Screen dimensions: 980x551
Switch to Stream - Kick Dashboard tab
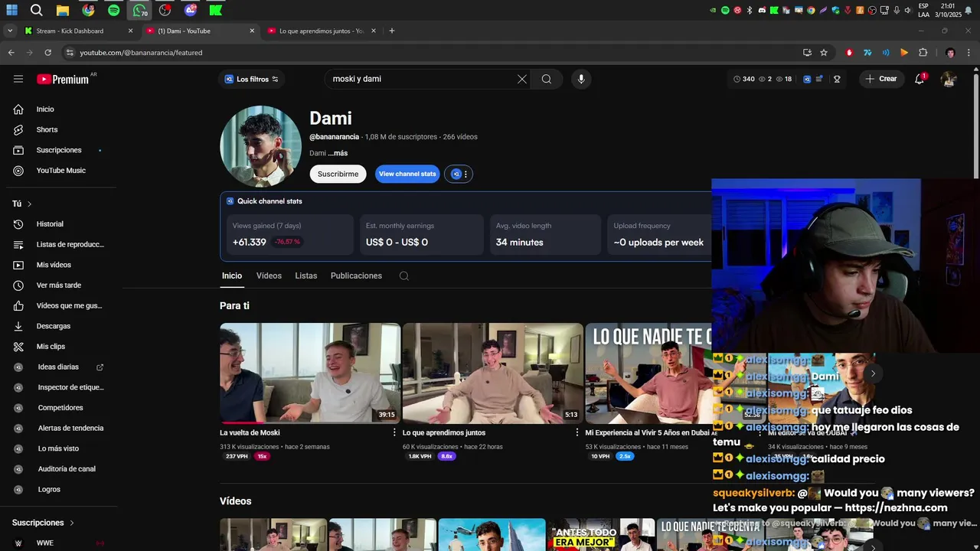pos(79,31)
